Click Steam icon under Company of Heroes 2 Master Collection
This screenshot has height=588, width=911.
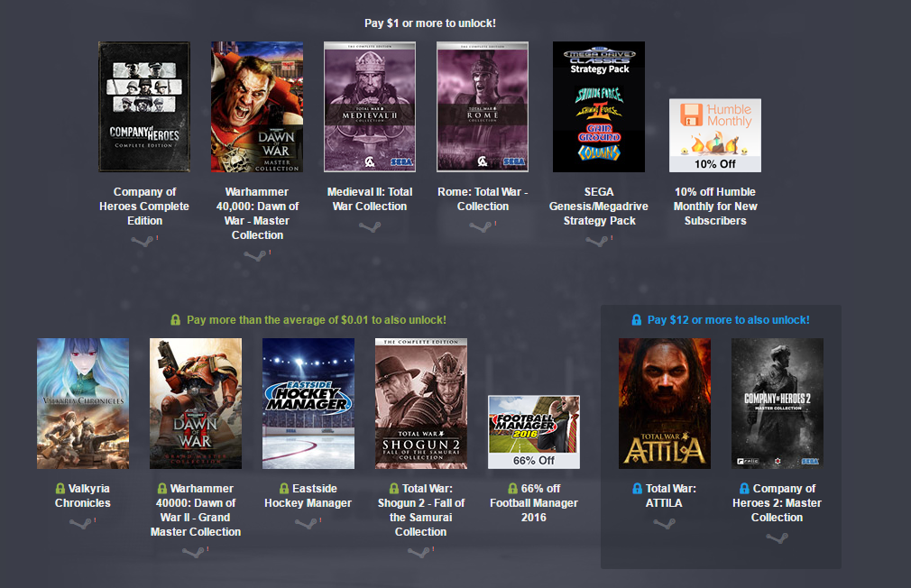click(777, 538)
